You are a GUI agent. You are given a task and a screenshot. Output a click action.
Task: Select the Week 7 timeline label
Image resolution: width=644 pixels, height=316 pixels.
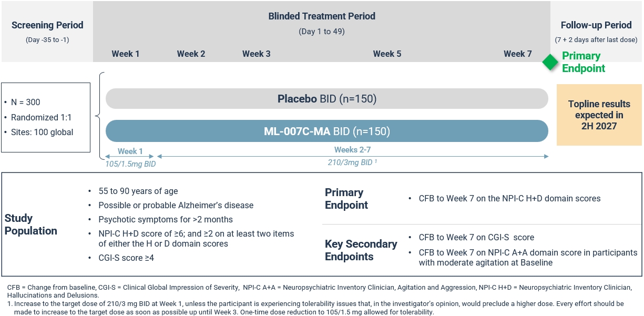(x=517, y=54)
